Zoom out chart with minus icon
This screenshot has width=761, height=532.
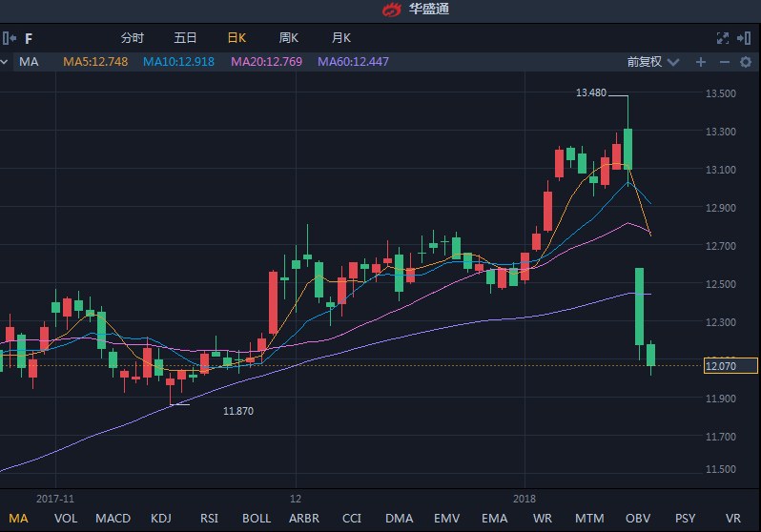click(x=724, y=62)
